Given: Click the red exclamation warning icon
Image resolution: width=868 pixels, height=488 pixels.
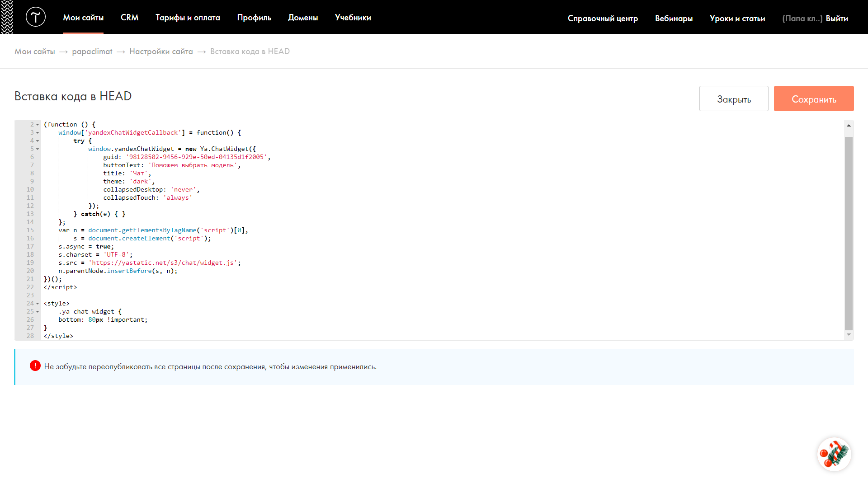Looking at the screenshot, I should tap(35, 366).
